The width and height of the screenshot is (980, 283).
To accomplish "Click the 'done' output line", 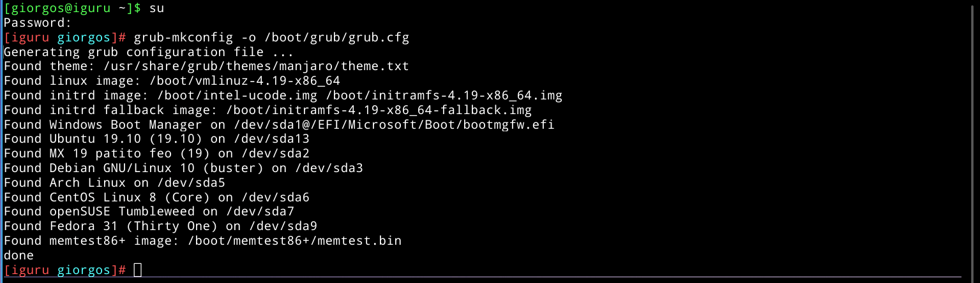I will point(19,256).
